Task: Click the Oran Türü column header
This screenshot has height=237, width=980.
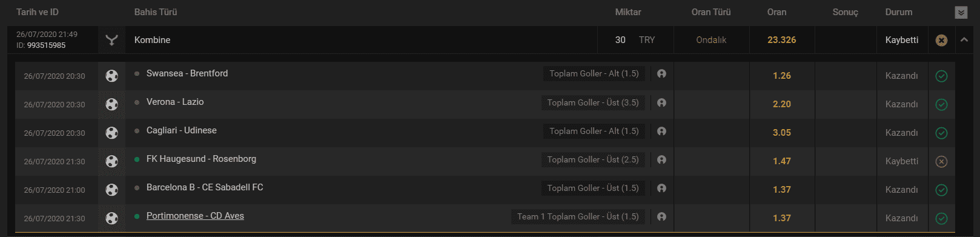Action: tap(711, 12)
